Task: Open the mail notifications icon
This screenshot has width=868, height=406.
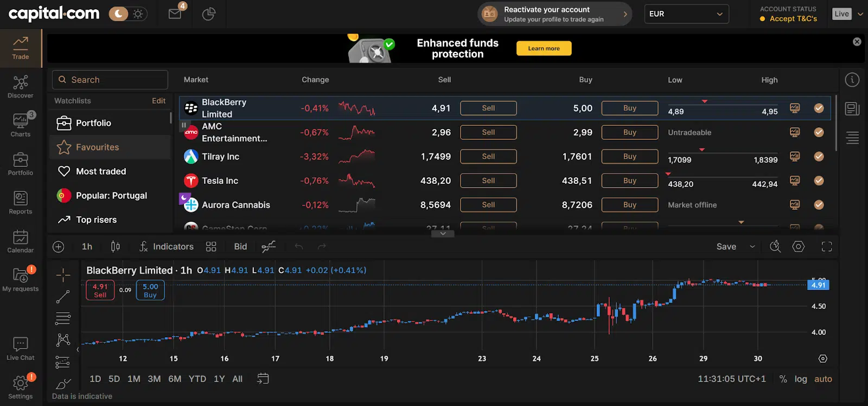Action: coord(175,14)
